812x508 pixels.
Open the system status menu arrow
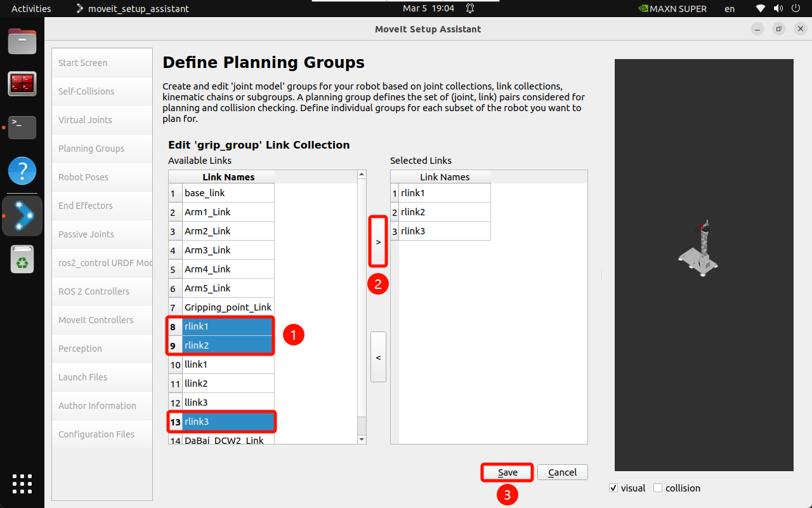(797, 9)
